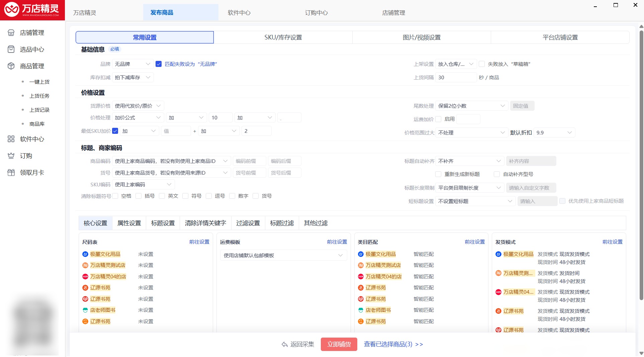Click 极墨文化用品 platform icon in 类目匹配
Screen dimensions: 644x357
pyautogui.click(x=361, y=254)
